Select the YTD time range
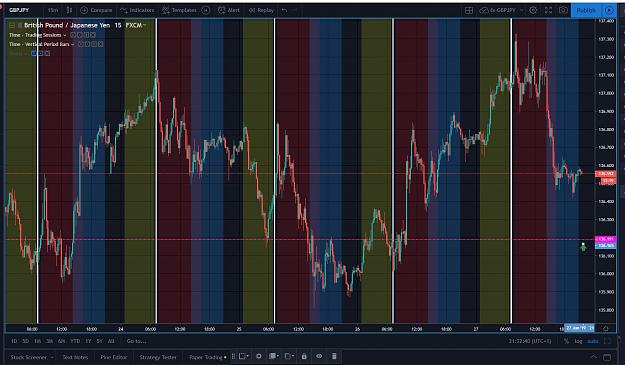The height and width of the screenshot is (365, 625). pyautogui.click(x=75, y=341)
